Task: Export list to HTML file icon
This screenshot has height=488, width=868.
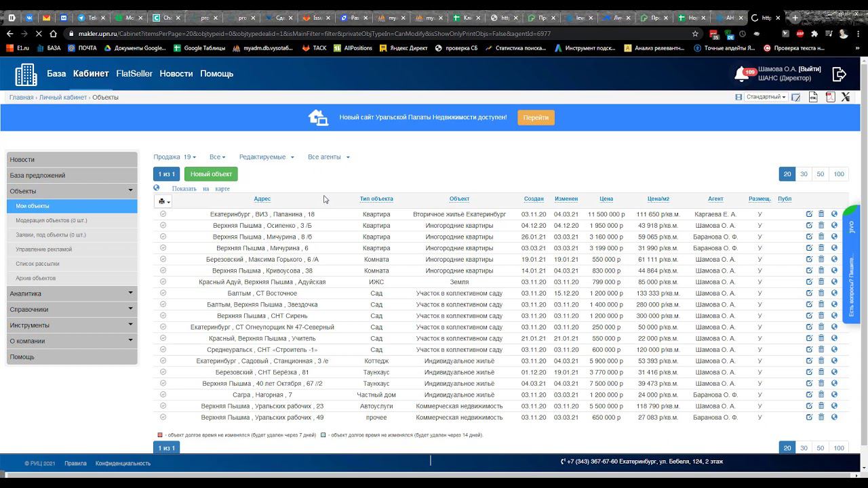Action: [813, 98]
